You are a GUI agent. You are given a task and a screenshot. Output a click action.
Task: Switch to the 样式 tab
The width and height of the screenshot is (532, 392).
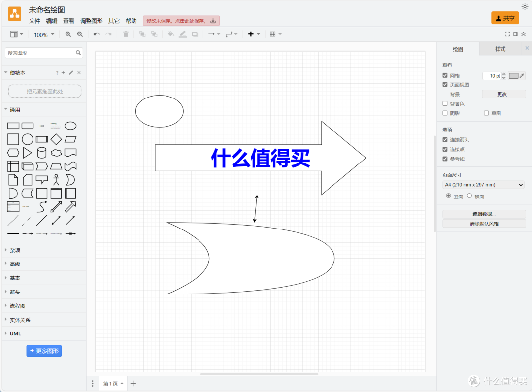point(500,49)
